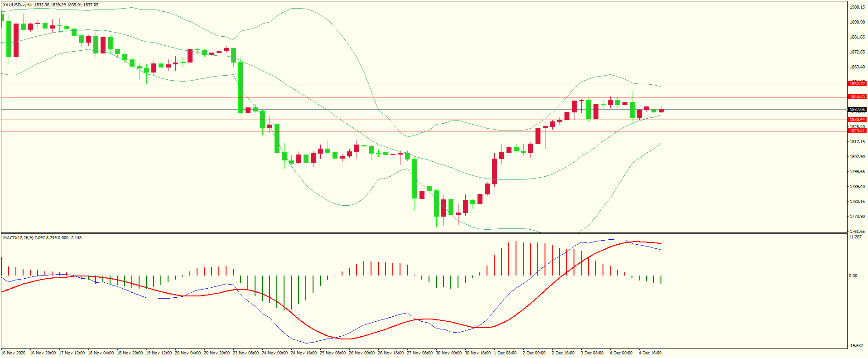Click the 4 Dec 16:00 time label
Viewport: 868px width, 358px height.
pyautogui.click(x=650, y=353)
